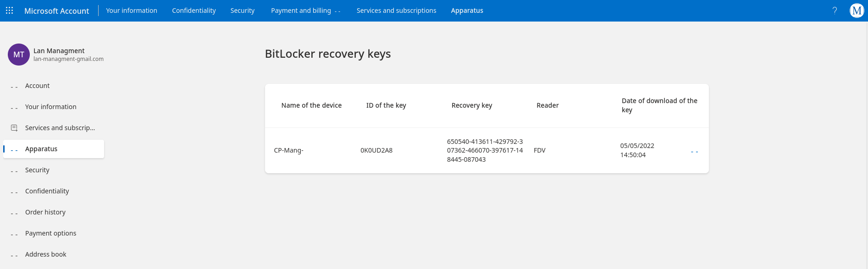Select the device name CP-Mang-
The height and width of the screenshot is (269, 868).
click(288, 150)
